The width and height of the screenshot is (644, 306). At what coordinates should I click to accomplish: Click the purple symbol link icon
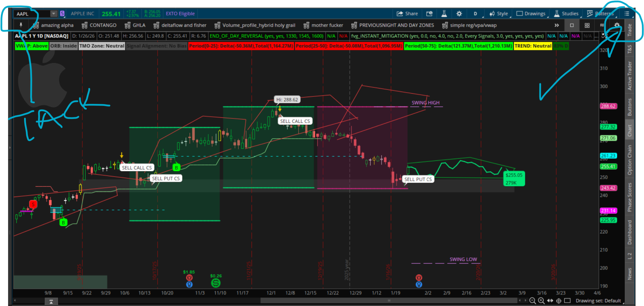point(62,14)
